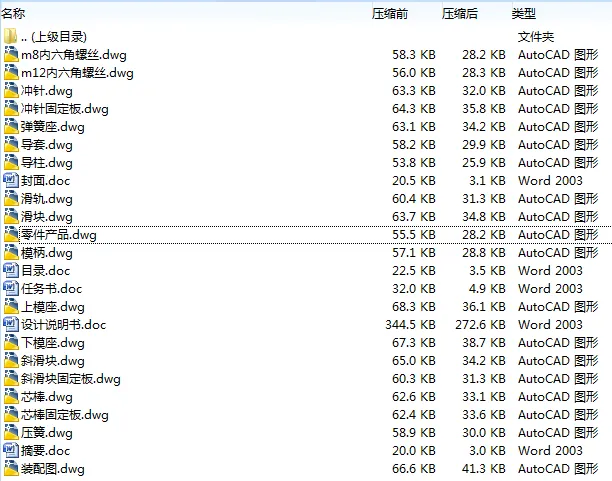
Task: Click the 272.6 KB compressed size value
Action: tap(480, 324)
